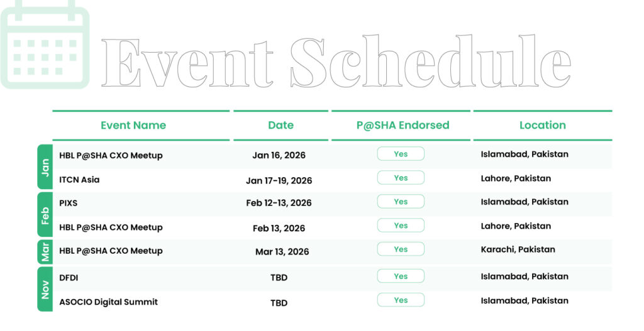Select the Mar month tab

click(45, 251)
